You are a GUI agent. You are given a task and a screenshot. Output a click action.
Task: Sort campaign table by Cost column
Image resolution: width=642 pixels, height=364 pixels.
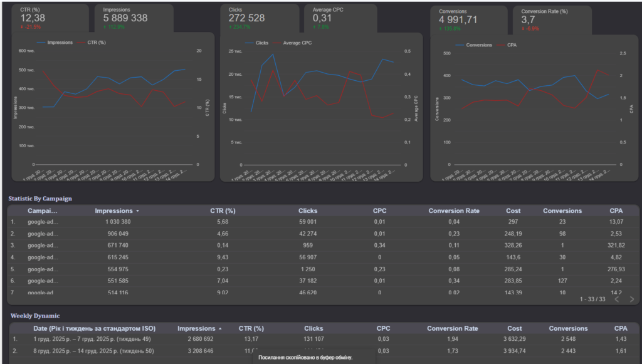[513, 211]
